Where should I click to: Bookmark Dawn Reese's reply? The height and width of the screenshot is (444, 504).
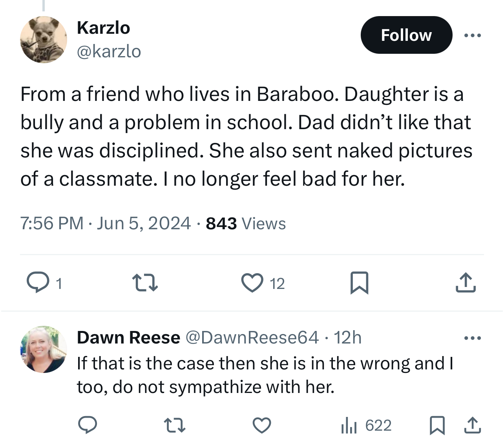(437, 425)
